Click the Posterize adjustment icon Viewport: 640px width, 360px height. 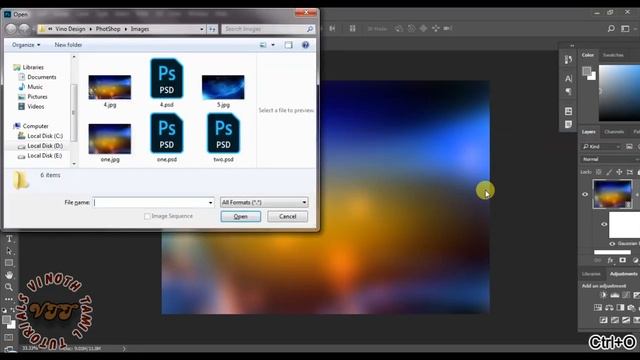(615, 320)
